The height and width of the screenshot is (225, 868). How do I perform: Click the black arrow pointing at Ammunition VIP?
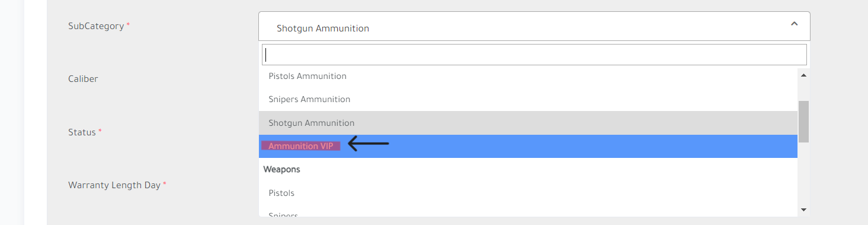pos(369,144)
